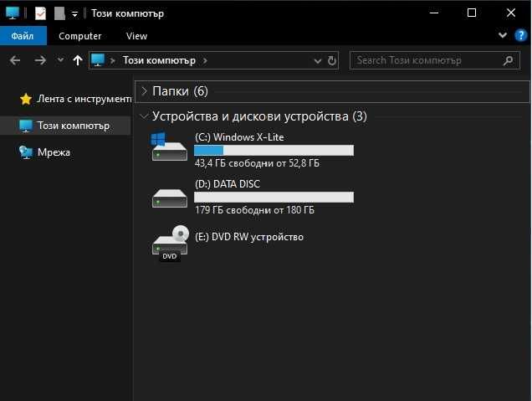Image resolution: width=532 pixels, height=401 pixels.
Task: Go up one level with the up arrow
Action: tap(78, 60)
